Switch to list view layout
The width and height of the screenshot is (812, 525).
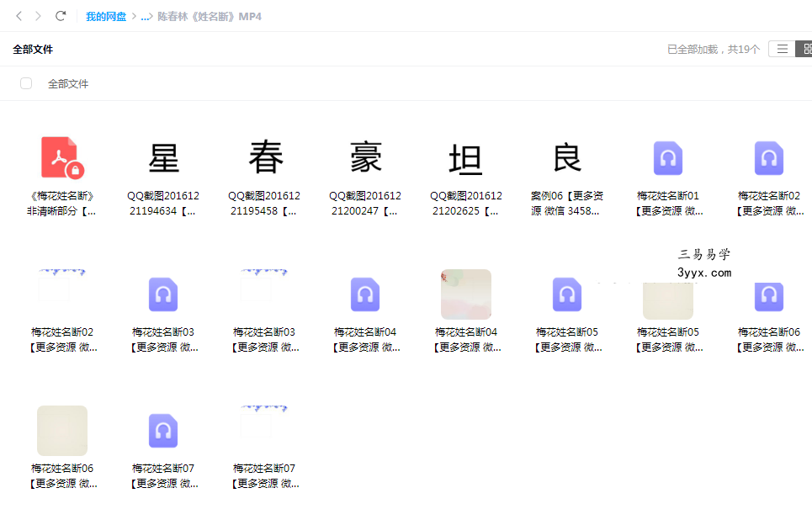point(782,49)
